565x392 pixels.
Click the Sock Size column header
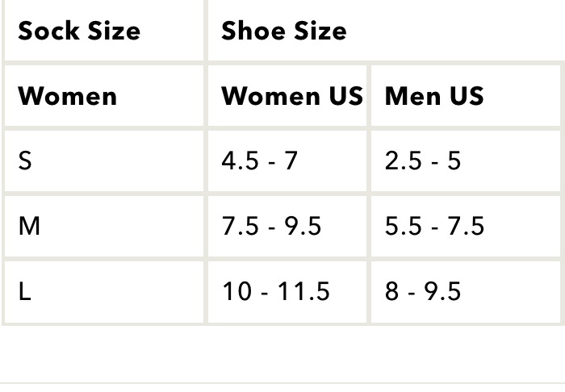click(79, 31)
